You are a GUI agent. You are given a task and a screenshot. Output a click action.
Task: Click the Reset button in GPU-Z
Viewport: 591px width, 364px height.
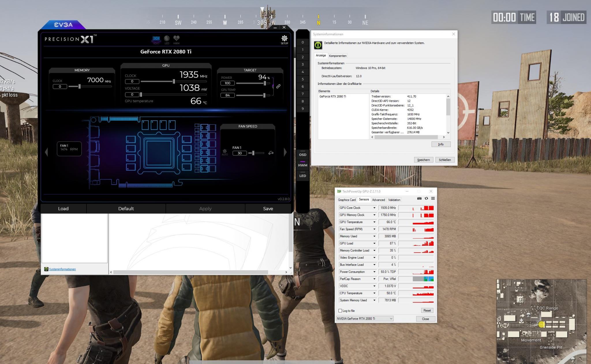tap(427, 311)
